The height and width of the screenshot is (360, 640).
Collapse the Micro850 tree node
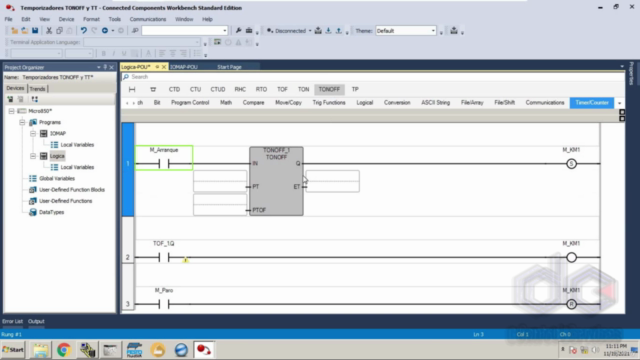(x=11, y=111)
